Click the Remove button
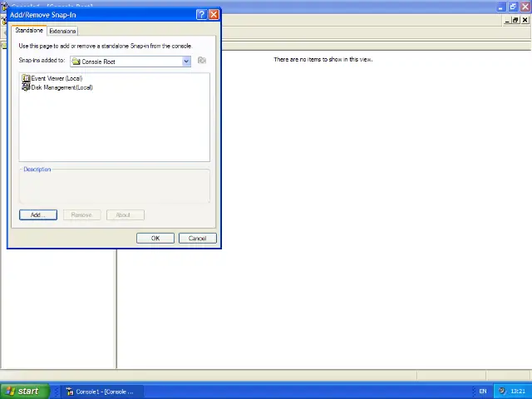The image size is (532, 399). pos(81,214)
